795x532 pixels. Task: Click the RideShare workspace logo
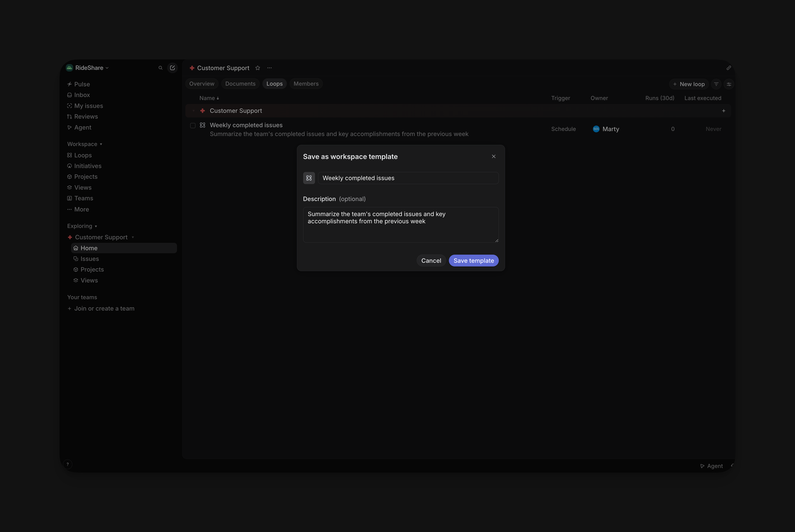pyautogui.click(x=70, y=68)
